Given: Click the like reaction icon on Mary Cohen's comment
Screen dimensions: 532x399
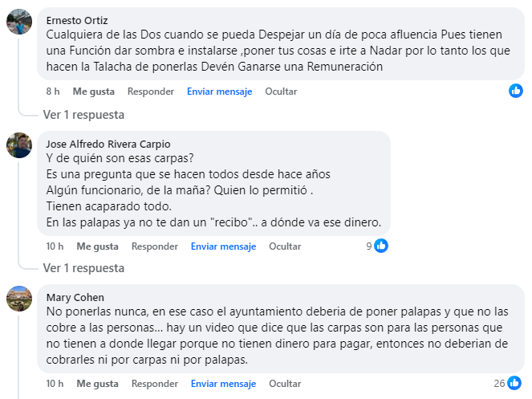Looking at the screenshot, I should pyautogui.click(x=516, y=383).
